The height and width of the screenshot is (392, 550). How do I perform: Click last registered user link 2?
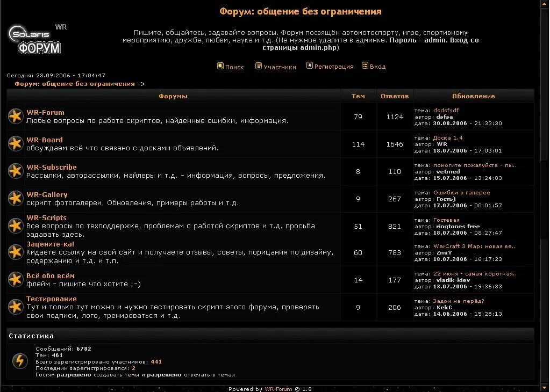tap(133, 368)
